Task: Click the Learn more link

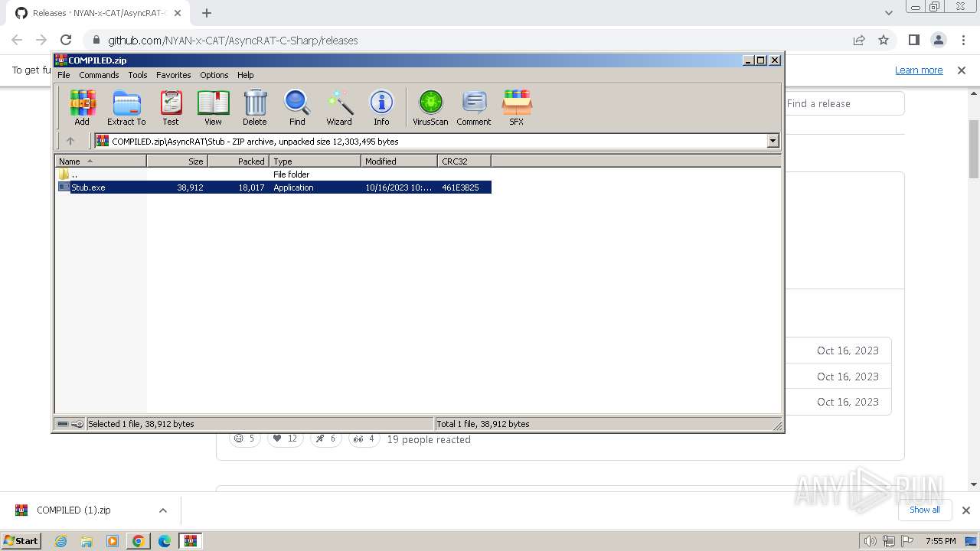Action: (x=919, y=70)
